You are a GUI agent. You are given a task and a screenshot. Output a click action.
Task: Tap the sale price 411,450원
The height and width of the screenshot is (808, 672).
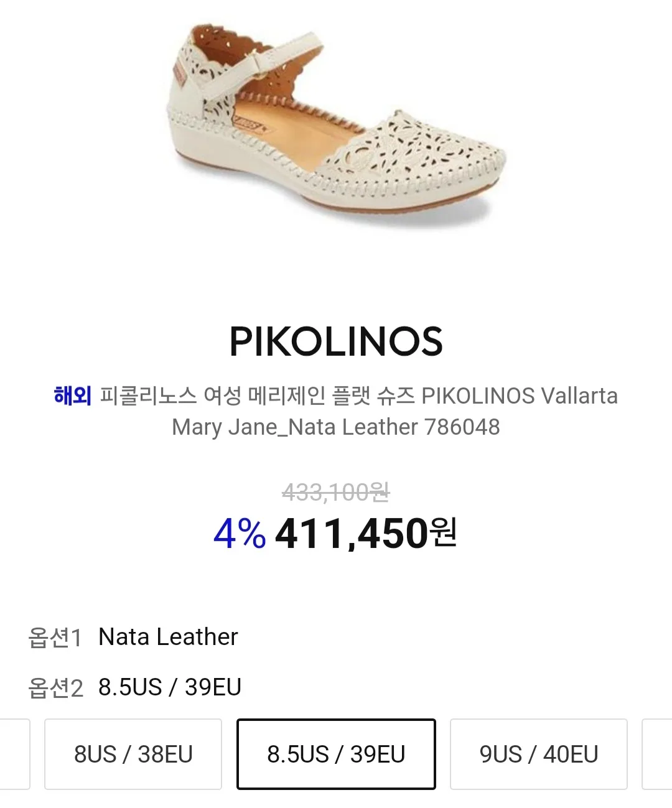pyautogui.click(x=366, y=534)
